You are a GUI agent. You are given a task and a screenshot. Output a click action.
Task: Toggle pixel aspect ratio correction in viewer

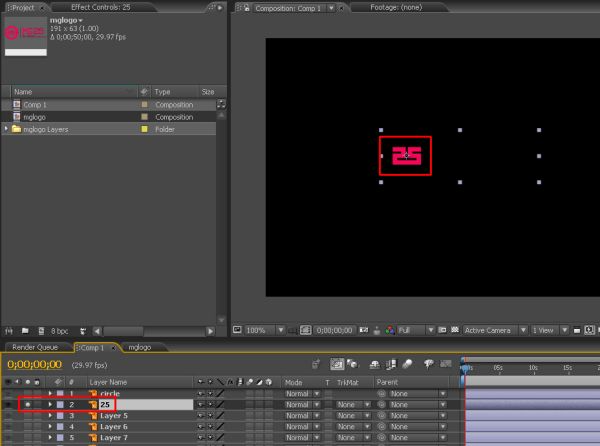pyautogui.click(x=577, y=330)
